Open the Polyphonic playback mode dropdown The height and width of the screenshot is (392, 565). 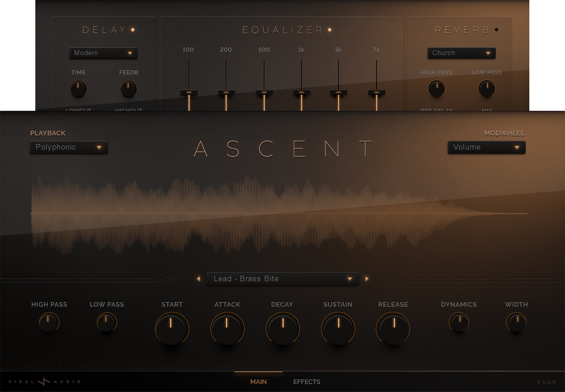click(69, 147)
